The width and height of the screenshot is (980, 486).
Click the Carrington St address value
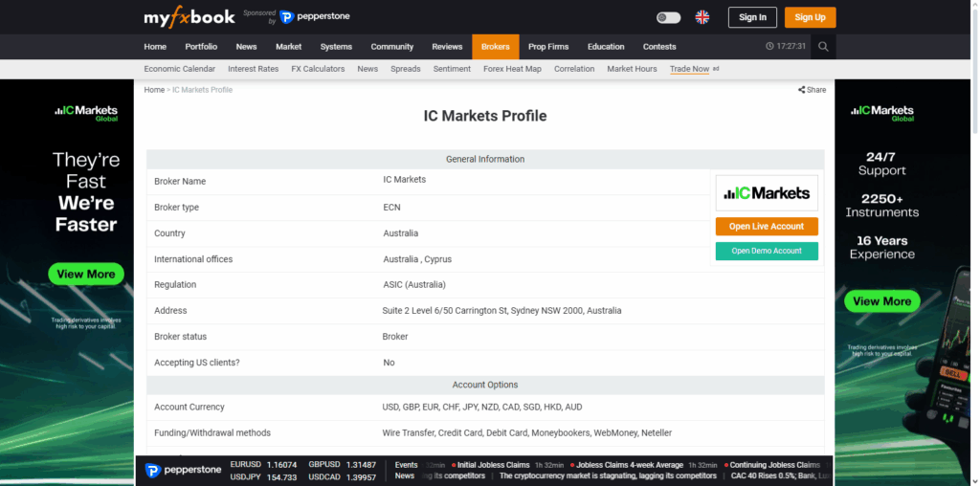pos(501,311)
